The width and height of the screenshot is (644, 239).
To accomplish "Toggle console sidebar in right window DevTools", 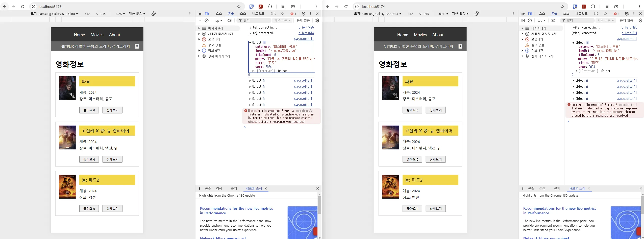I will tap(523, 20).
